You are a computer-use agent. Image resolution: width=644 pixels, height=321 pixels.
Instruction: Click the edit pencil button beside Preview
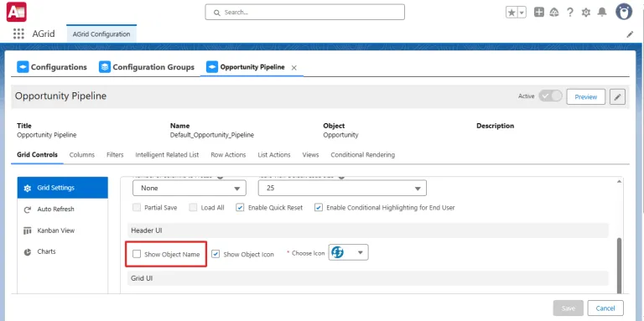click(x=617, y=97)
